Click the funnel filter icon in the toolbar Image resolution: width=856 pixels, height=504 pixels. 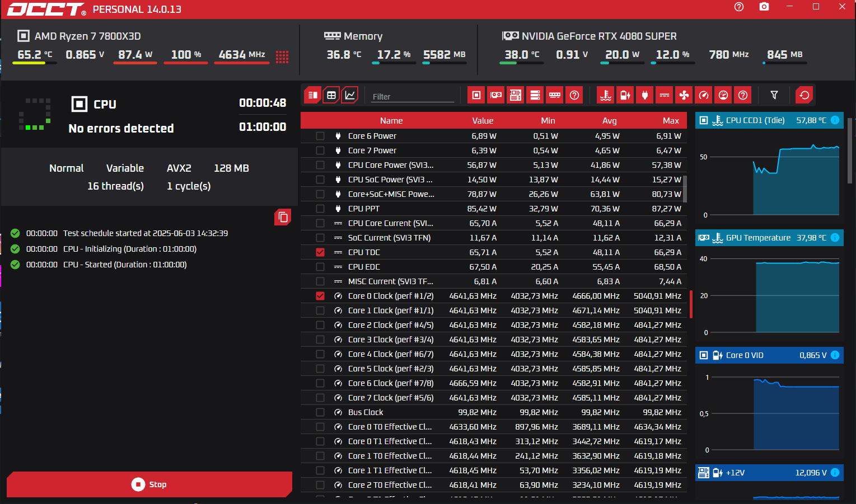(774, 95)
